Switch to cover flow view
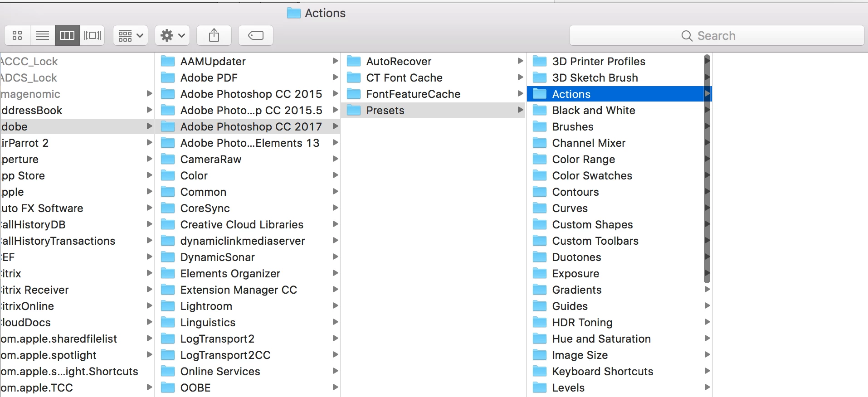 93,35
